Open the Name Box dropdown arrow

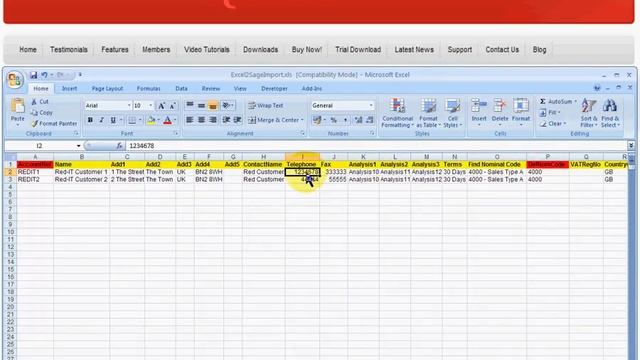click(x=78, y=146)
